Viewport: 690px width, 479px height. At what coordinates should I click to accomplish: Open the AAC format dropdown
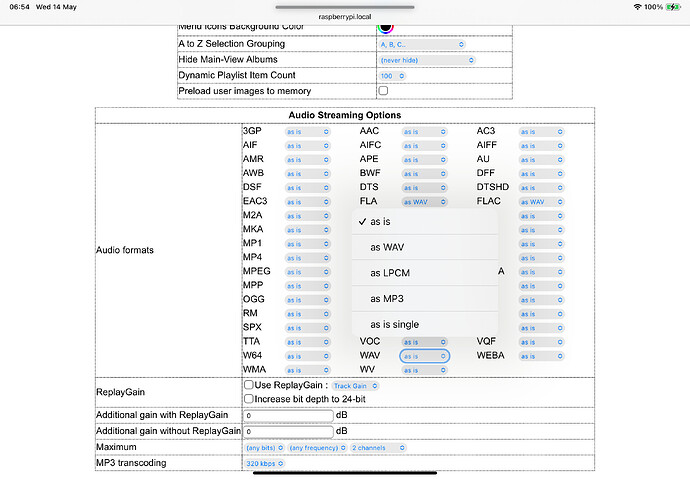[424, 132]
